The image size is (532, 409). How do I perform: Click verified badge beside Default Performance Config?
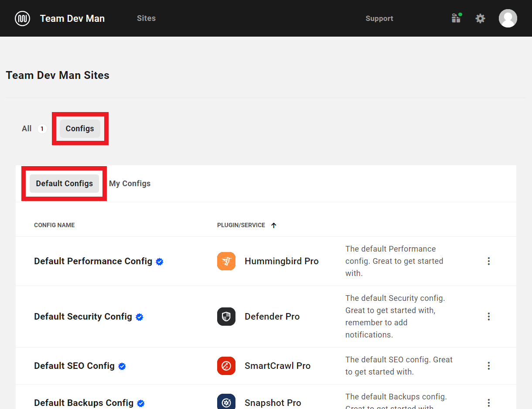pyautogui.click(x=160, y=262)
